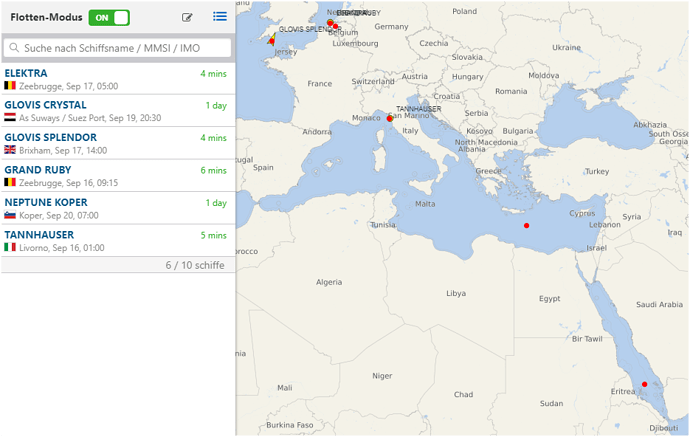Viewport: 690px width, 436px height.
Task: Click the '4 mins' time for ELEKTRA
Action: tap(213, 73)
